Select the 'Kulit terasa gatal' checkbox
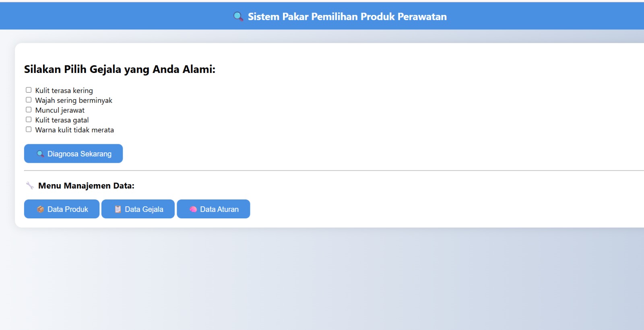 [x=29, y=120]
